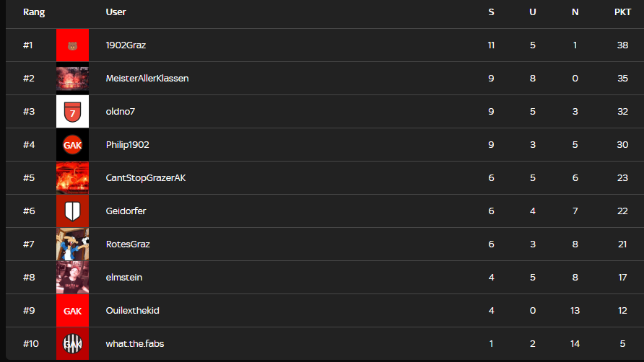The height and width of the screenshot is (362, 644).
Task: Select the what.the.fabs username
Action: pos(135,344)
